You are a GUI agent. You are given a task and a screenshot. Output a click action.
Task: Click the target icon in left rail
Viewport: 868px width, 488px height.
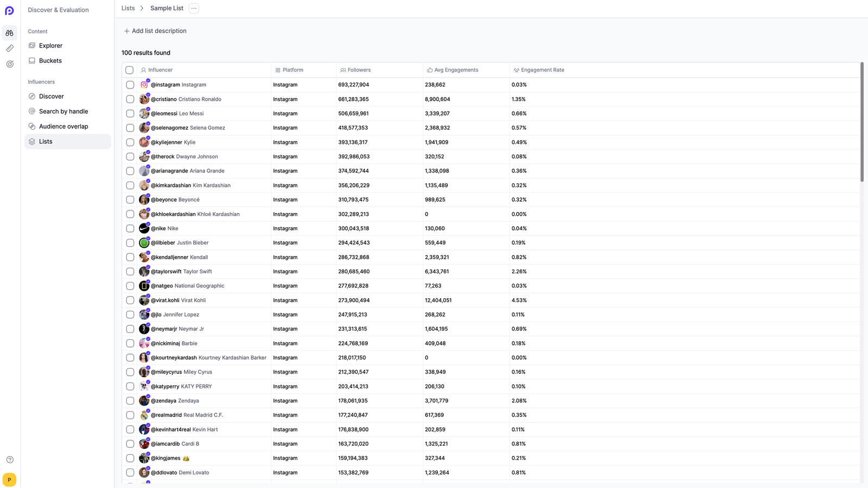pyautogui.click(x=10, y=64)
